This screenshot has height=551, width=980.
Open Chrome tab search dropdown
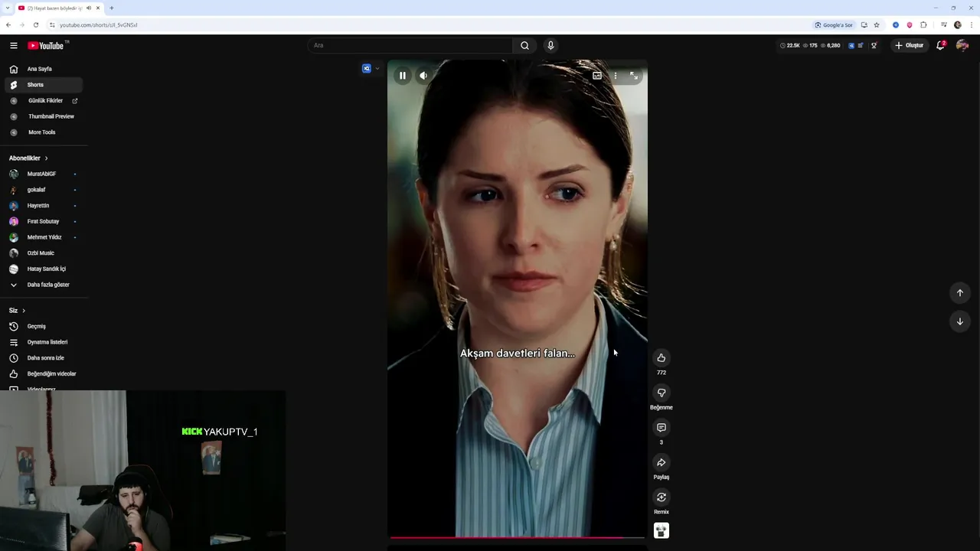(x=7, y=8)
